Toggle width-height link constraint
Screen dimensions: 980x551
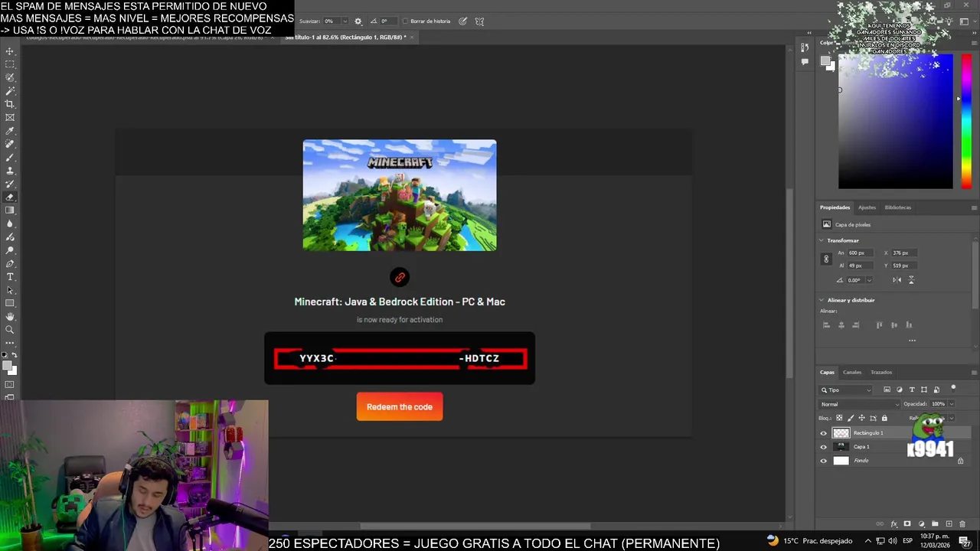(826, 259)
